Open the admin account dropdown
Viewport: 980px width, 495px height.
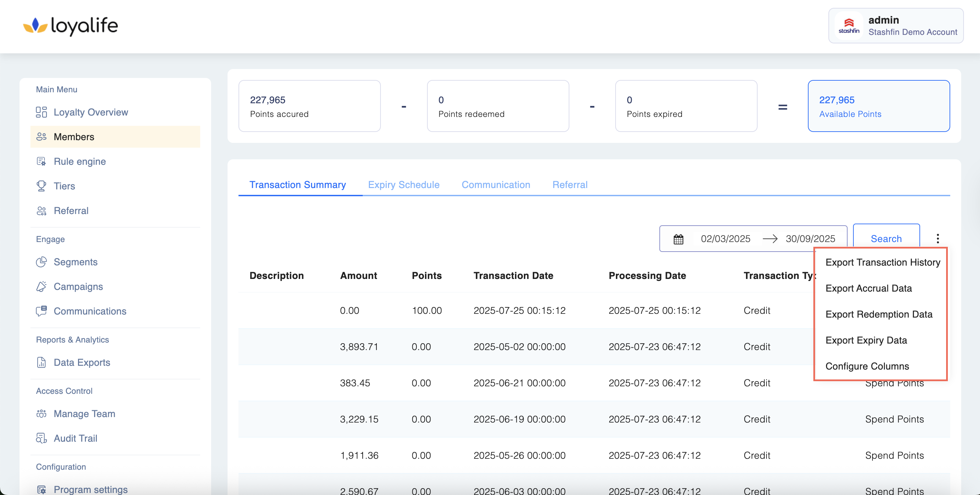895,26
